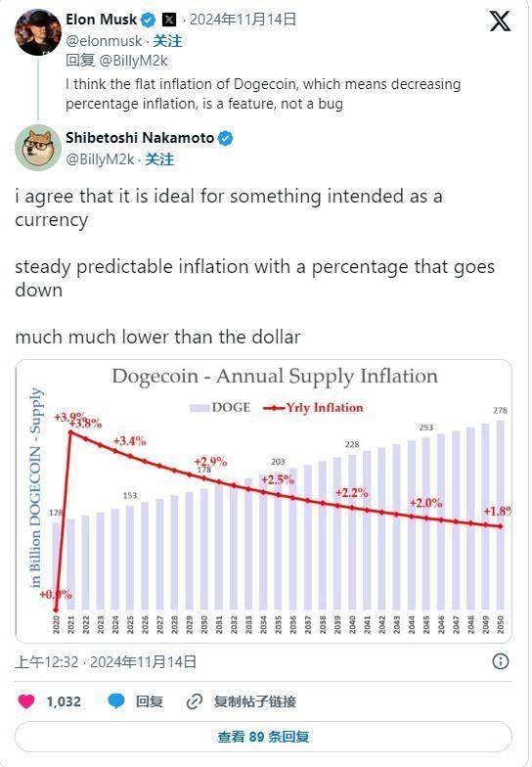
Task: Open the 上午12:32 timestamp link
Action: click(x=47, y=661)
